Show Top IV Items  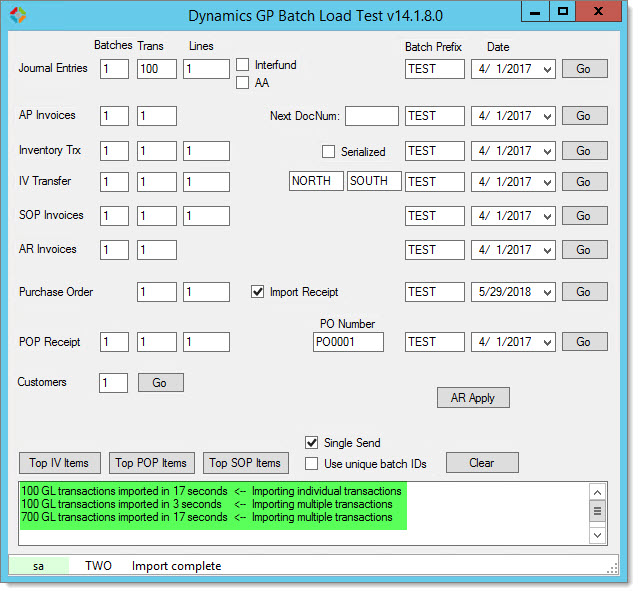click(60, 463)
